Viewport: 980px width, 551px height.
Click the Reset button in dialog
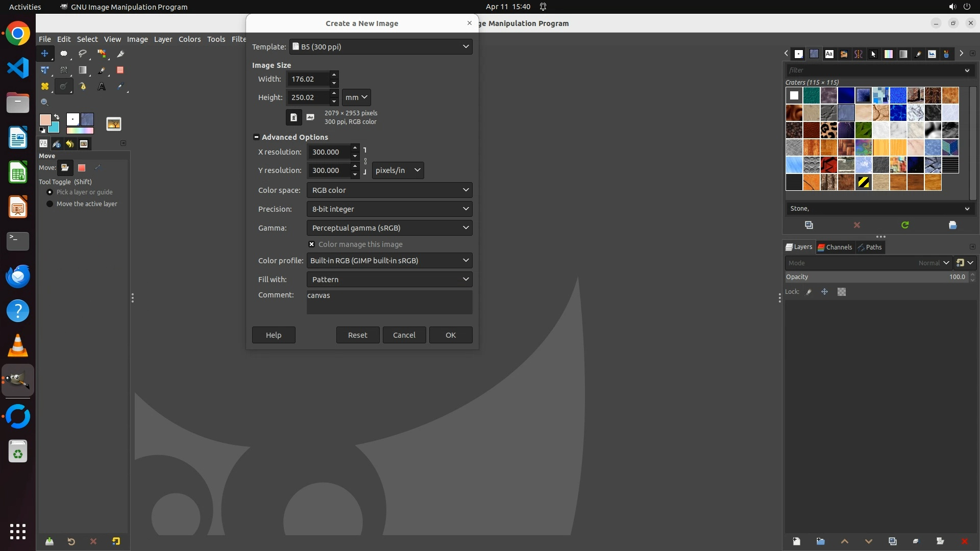(357, 335)
